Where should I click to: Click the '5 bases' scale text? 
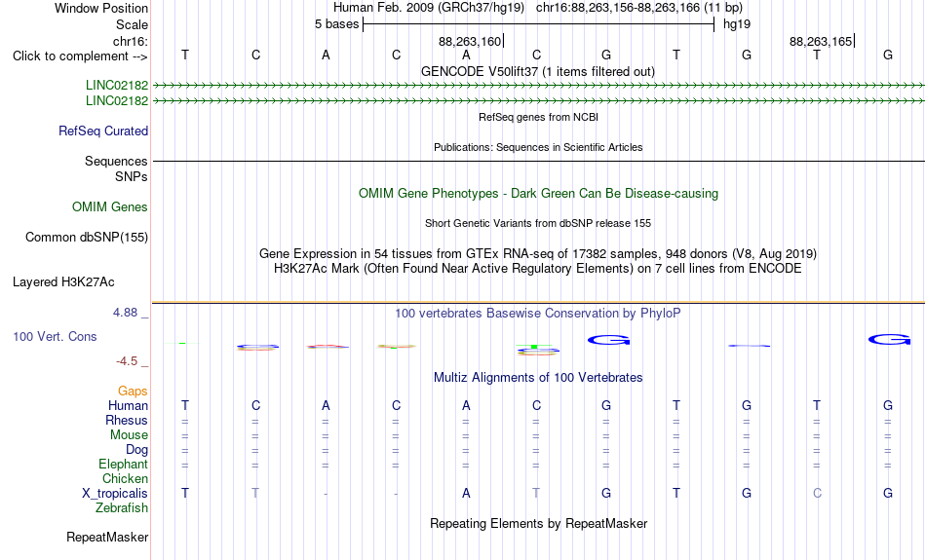pos(336,24)
